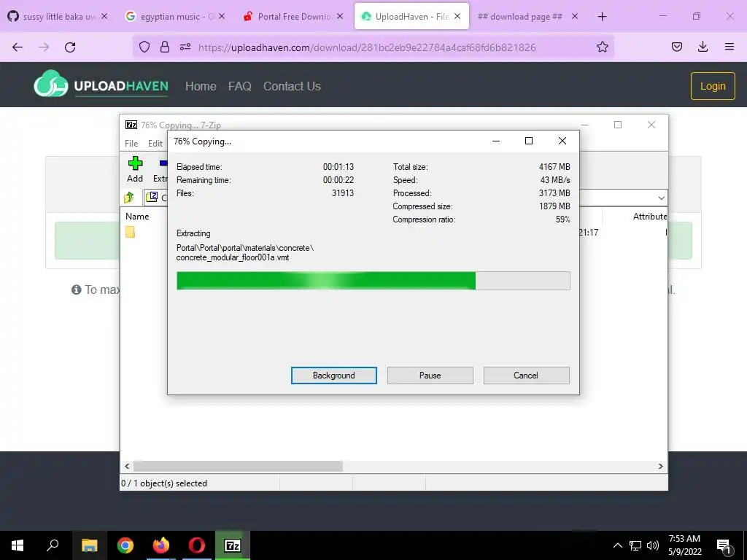The width and height of the screenshot is (747, 560).
Task: Open the FAQ link
Action: point(239,86)
